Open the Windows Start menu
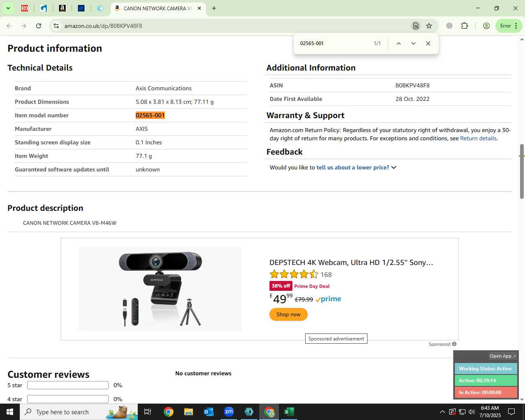The image size is (525, 420). coord(10,412)
